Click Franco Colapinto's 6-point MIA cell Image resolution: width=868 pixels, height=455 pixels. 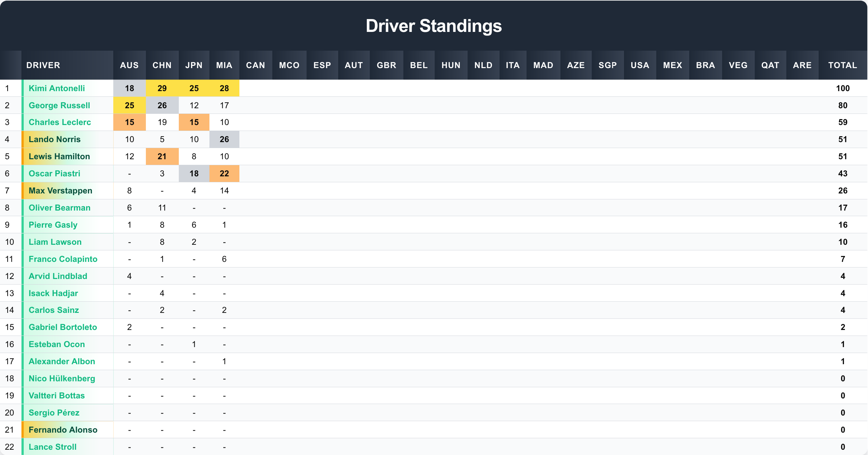(225, 259)
